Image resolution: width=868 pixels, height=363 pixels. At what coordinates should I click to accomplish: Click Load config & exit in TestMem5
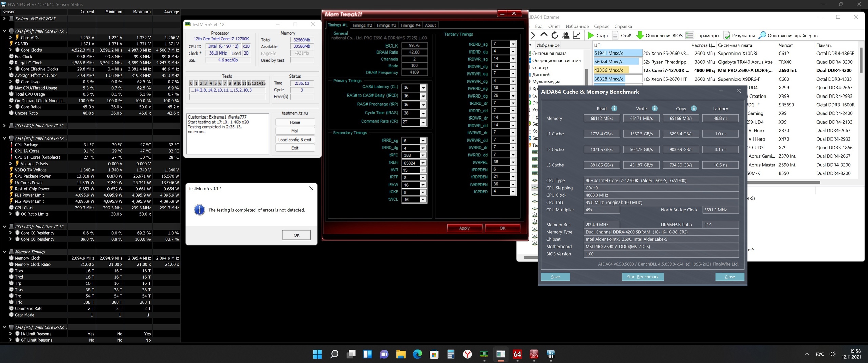tap(295, 140)
